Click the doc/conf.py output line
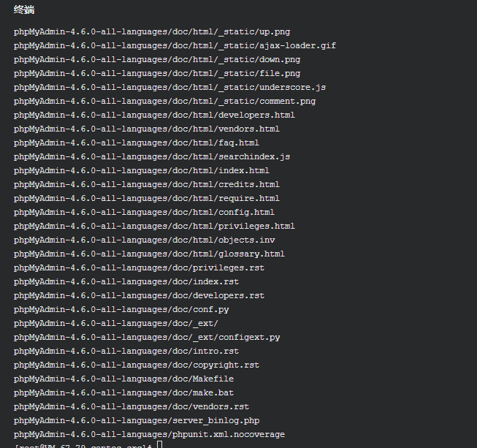477x448 pixels. click(x=121, y=310)
